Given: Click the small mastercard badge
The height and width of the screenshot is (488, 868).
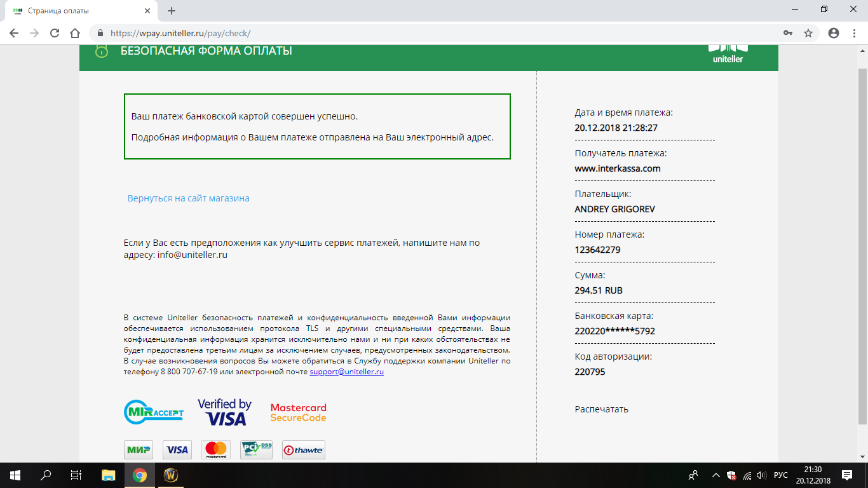Looking at the screenshot, I should pyautogui.click(x=216, y=450).
